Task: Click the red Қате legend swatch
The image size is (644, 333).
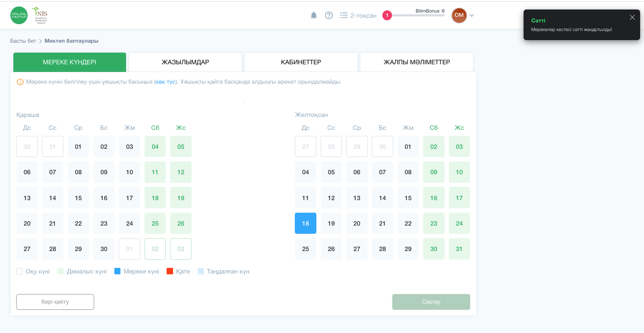Action: (170, 271)
